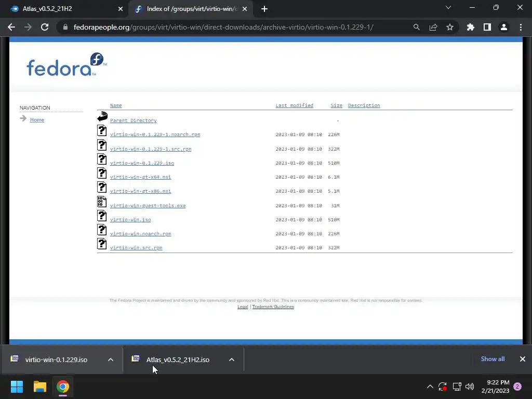Share this page via the share icon
Screen dimensions: 532x399
click(x=433, y=27)
